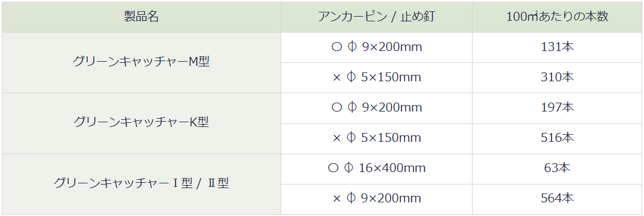Click the M型 × Φ 5×150mm cell
The width and height of the screenshot is (644, 216).
(x=377, y=78)
